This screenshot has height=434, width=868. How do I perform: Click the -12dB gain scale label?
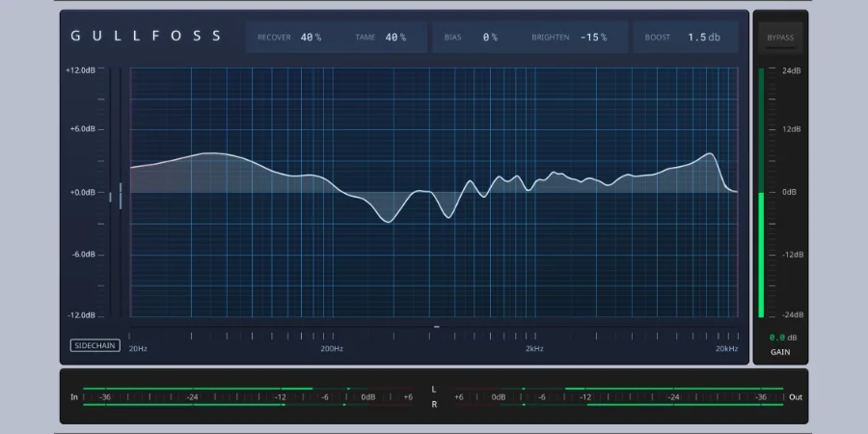pyautogui.click(x=793, y=255)
